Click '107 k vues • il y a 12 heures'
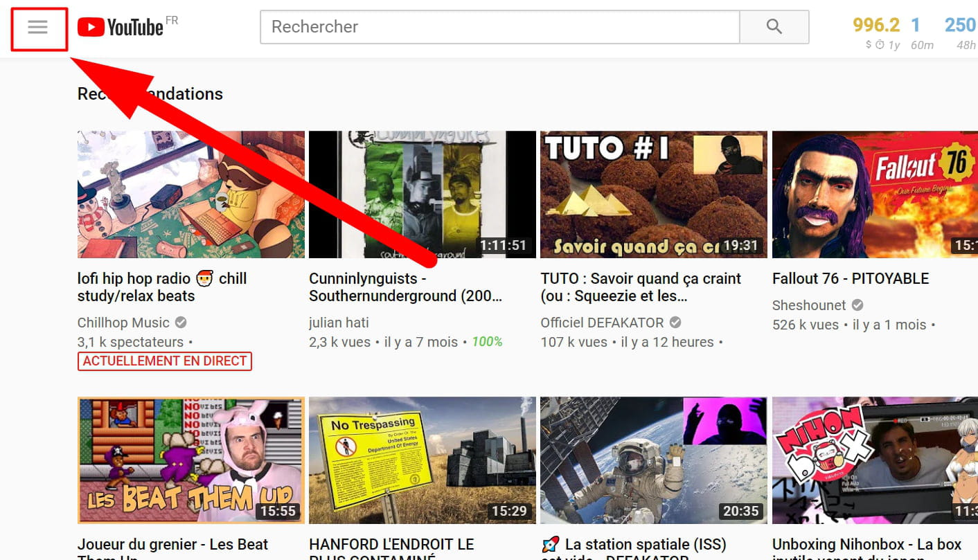The image size is (978, 560). click(x=627, y=342)
